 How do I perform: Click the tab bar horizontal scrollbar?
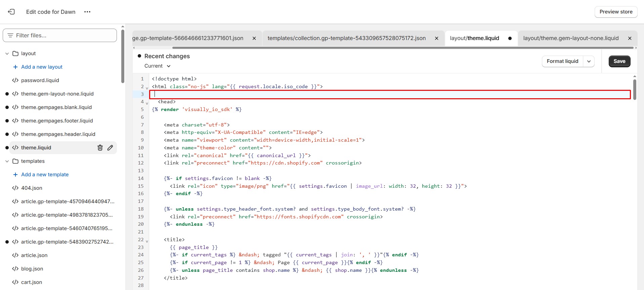(x=403, y=48)
